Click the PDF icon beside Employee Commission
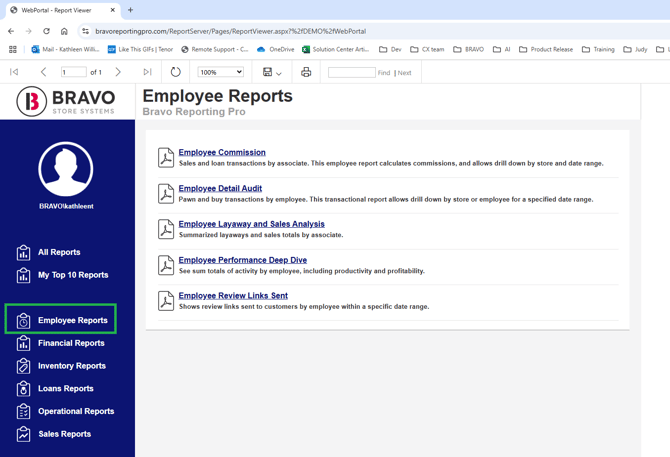Image resolution: width=670 pixels, height=457 pixels. 166,158
